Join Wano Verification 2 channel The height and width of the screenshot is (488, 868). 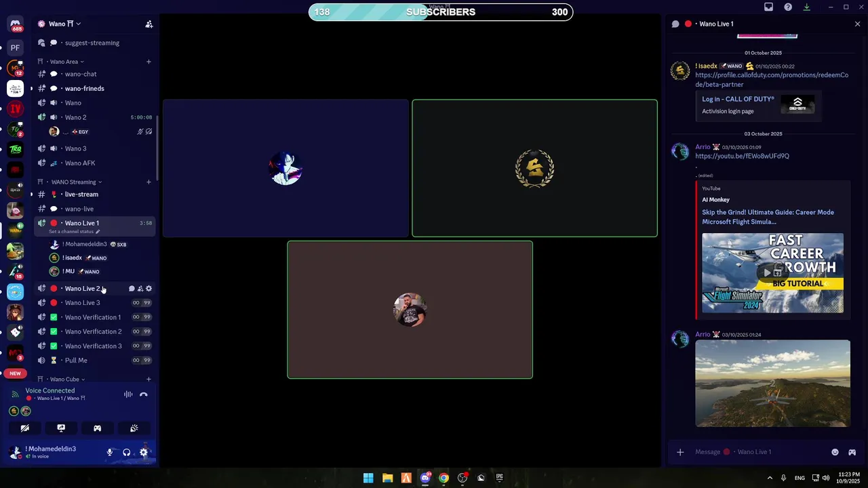tap(95, 331)
